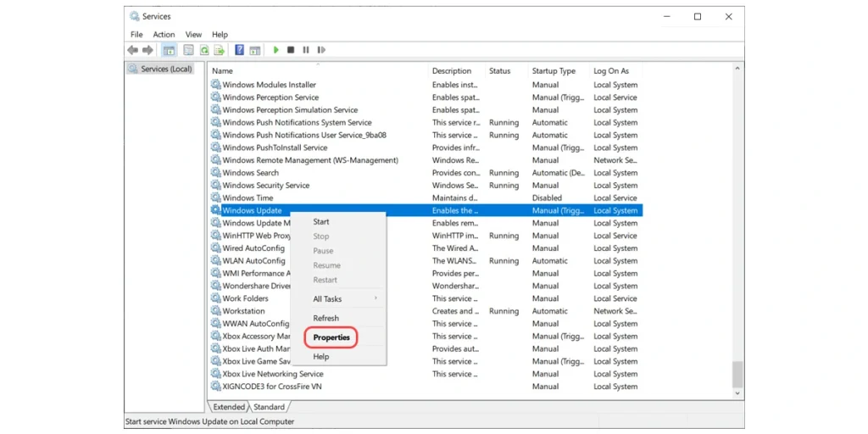
Task: Click the Disabled startup type of Windows Time
Action: click(547, 198)
